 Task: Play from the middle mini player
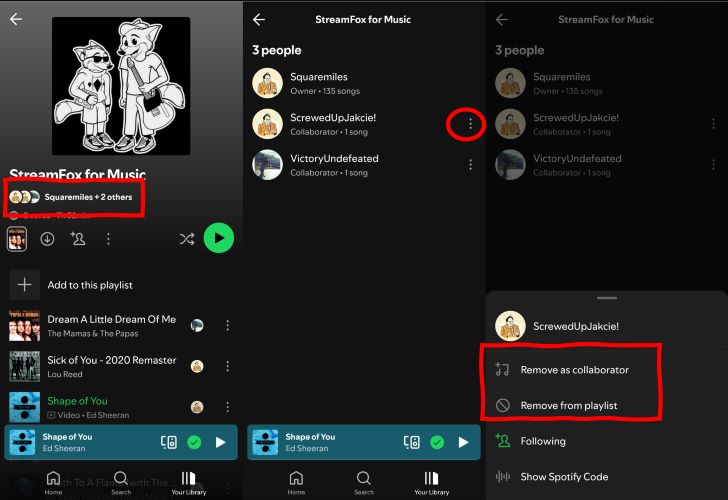[463, 442]
